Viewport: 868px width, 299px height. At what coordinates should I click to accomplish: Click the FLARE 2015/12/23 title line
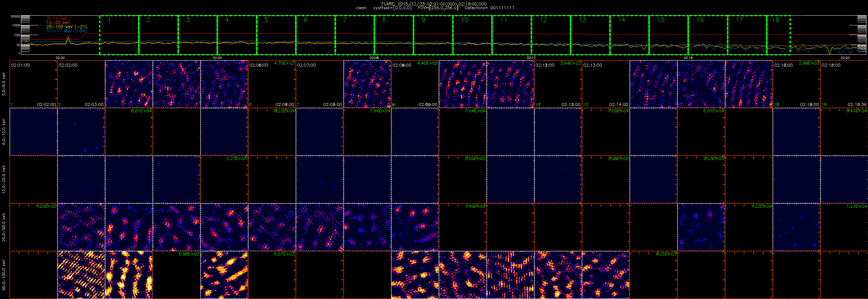434,4
